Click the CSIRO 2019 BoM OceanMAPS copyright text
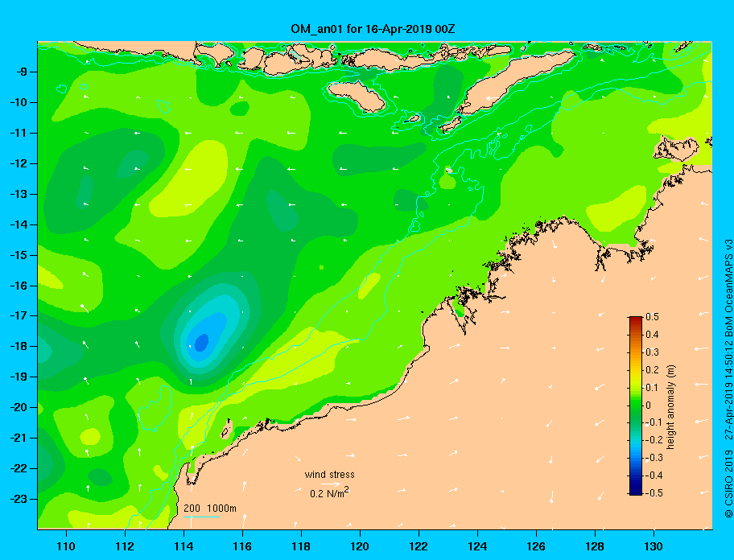Viewport: 734px width, 560px height. 728,378
